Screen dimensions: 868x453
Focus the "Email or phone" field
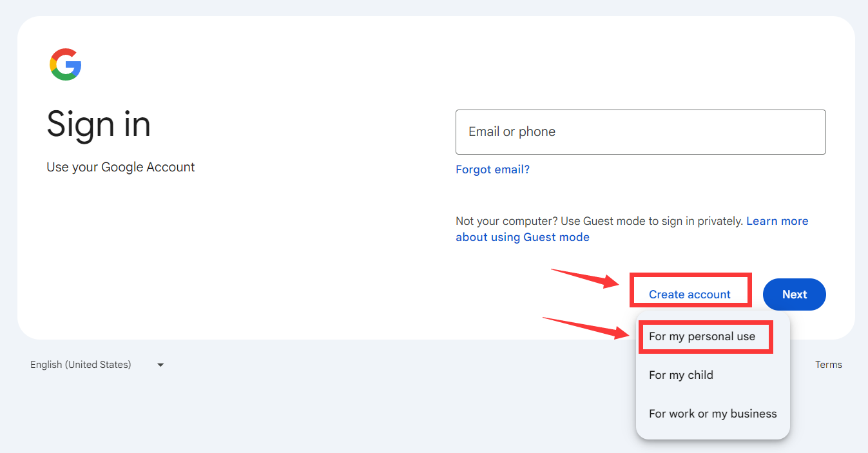click(641, 132)
